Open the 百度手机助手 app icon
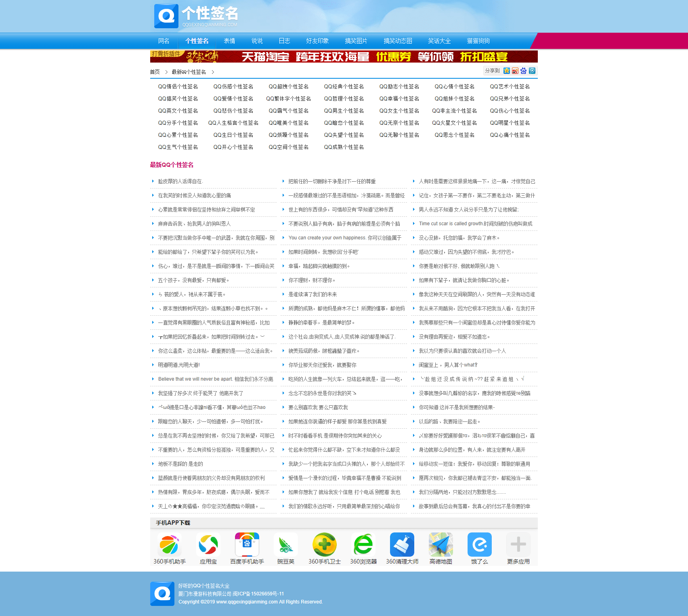The width and height of the screenshot is (688, 616). pos(247,545)
